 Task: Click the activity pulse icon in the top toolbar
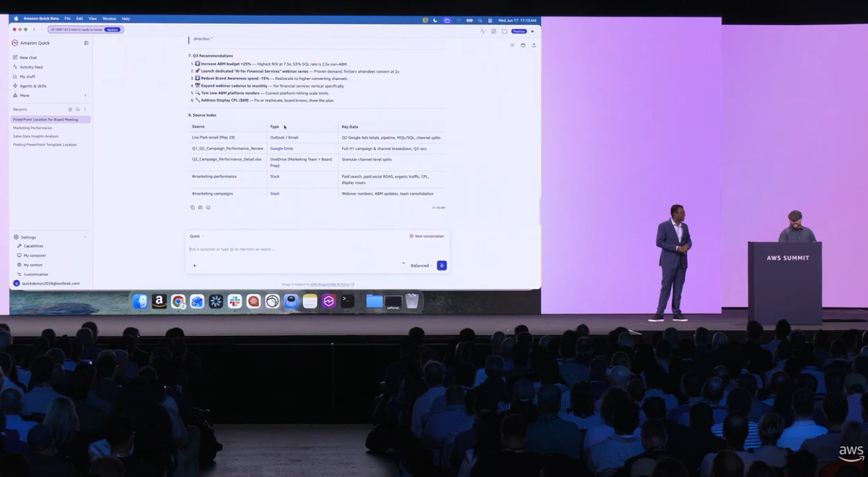(x=483, y=31)
